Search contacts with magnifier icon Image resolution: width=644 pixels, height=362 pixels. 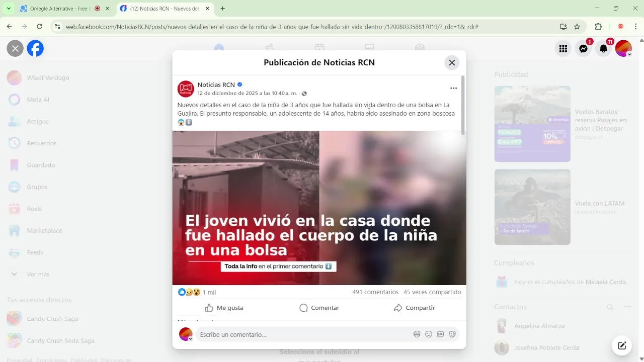point(610,307)
